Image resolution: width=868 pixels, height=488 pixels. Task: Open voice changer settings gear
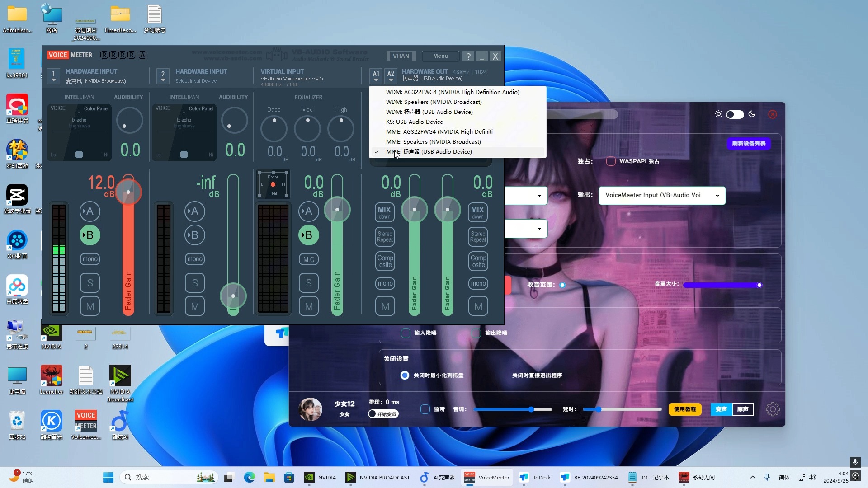click(x=773, y=409)
